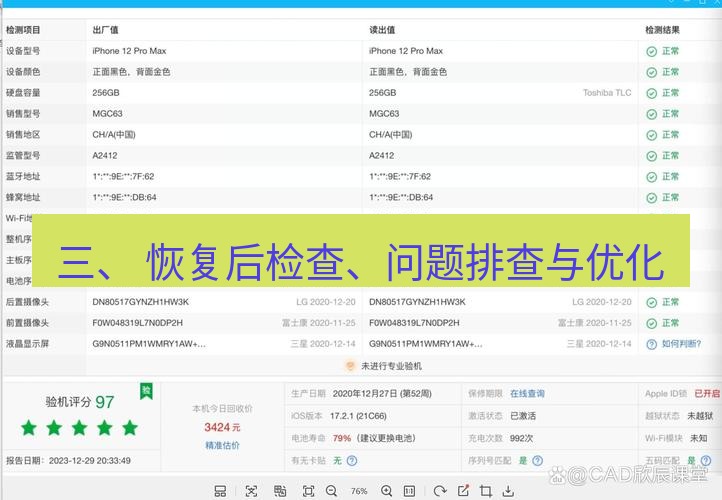Select CH/A(中国) in the 读出值 column
Screen dimensions: 722x500
pyautogui.click(x=390, y=135)
